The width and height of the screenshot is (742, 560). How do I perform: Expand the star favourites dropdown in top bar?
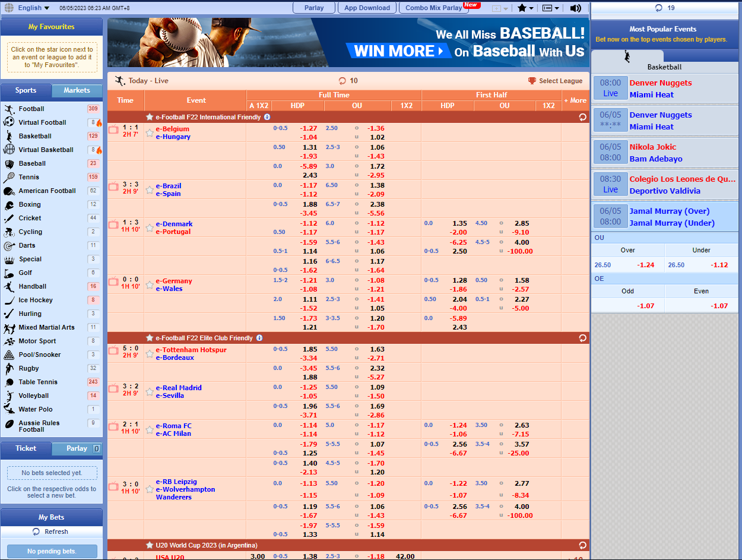[525, 8]
